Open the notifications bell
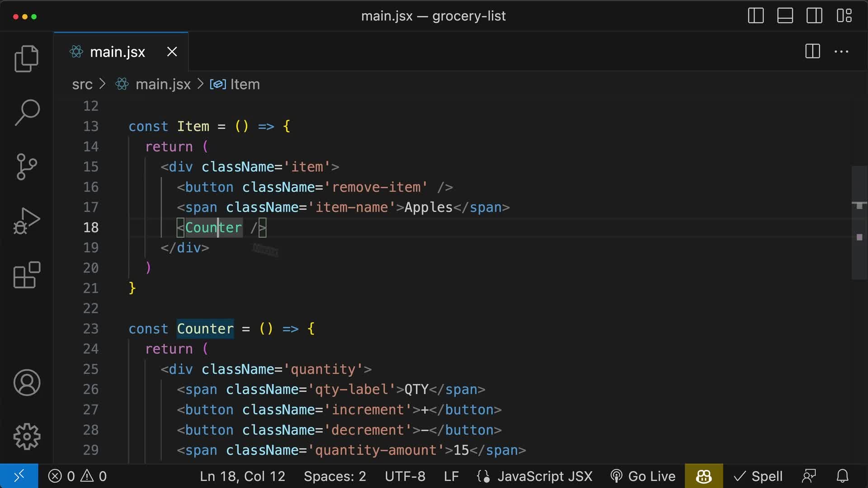This screenshot has width=868, height=488. click(843, 476)
